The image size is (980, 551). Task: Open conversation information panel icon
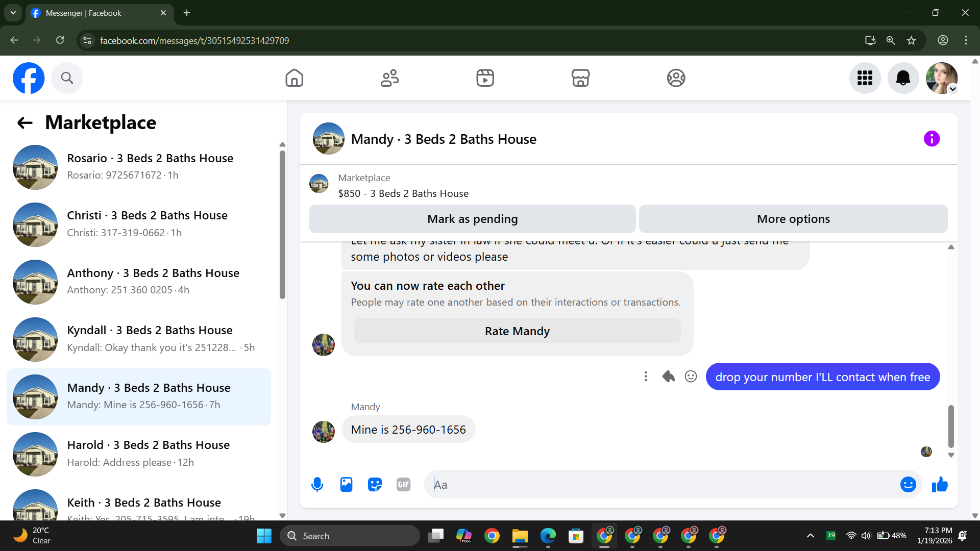932,139
